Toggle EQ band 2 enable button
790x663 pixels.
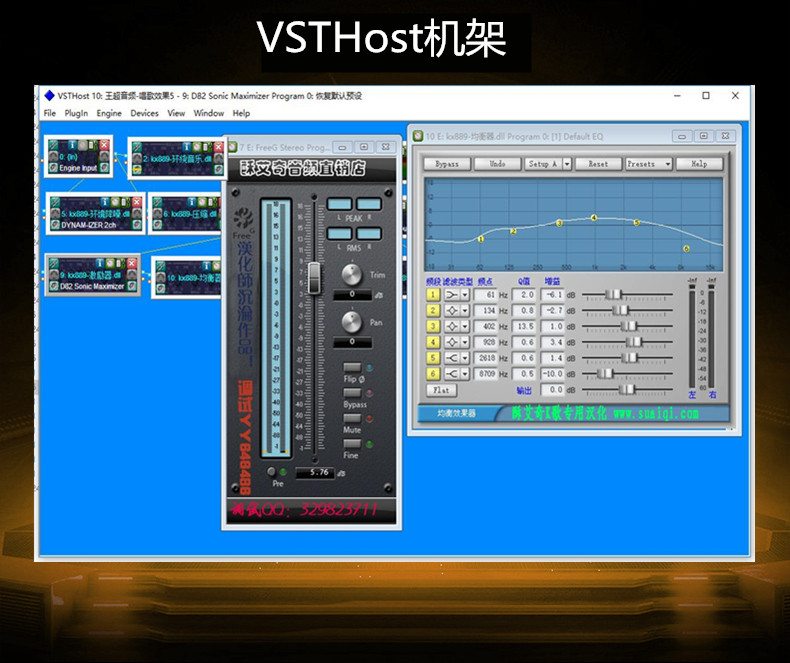click(433, 310)
